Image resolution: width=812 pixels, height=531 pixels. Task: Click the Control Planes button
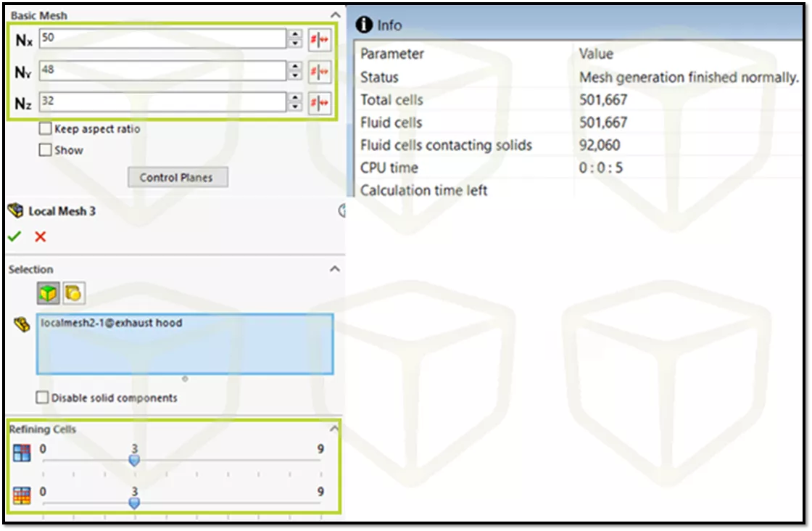pos(178,178)
